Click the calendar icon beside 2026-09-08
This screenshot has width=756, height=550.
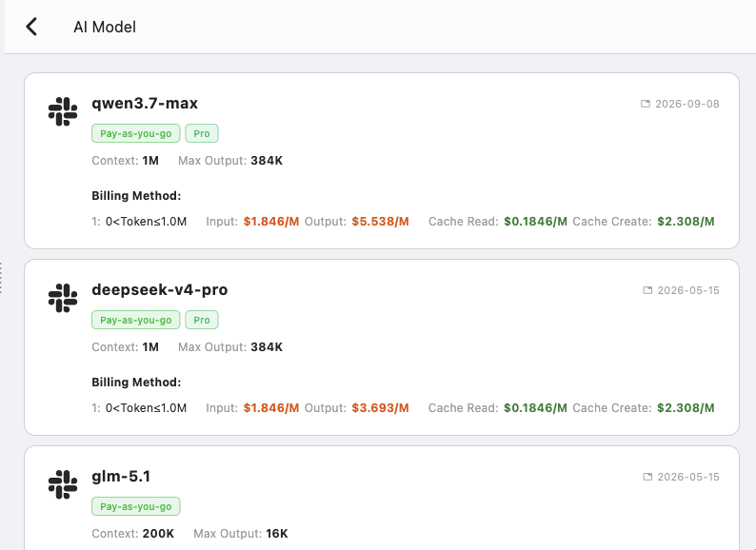pyautogui.click(x=646, y=104)
